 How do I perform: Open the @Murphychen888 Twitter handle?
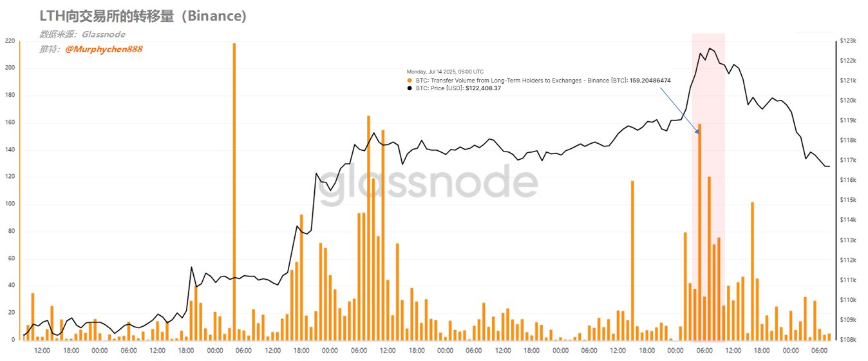point(103,49)
